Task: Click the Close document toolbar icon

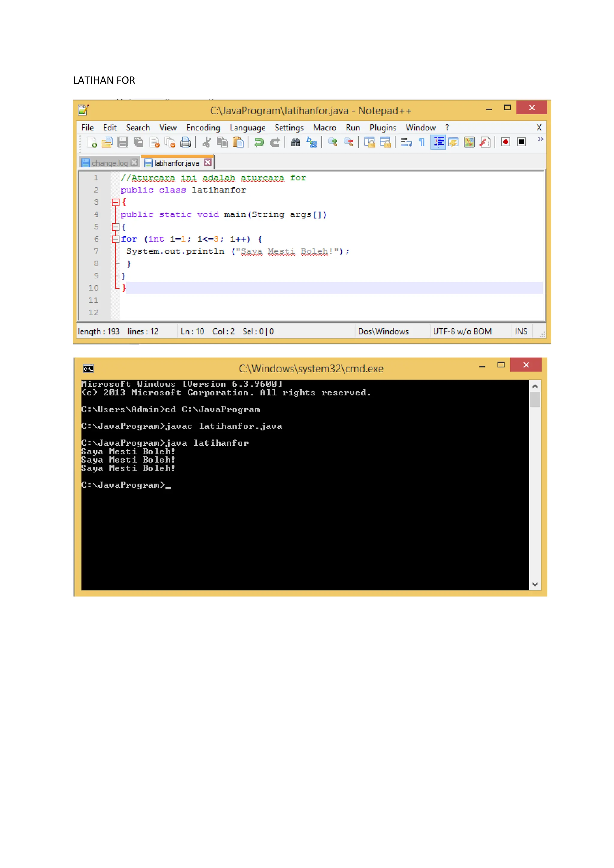Action: (154, 142)
